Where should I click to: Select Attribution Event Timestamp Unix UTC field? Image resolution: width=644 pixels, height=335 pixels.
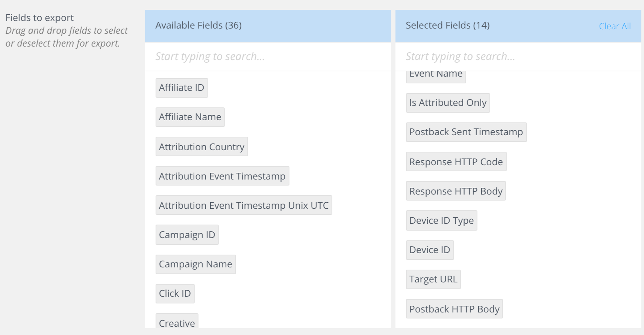click(x=244, y=205)
